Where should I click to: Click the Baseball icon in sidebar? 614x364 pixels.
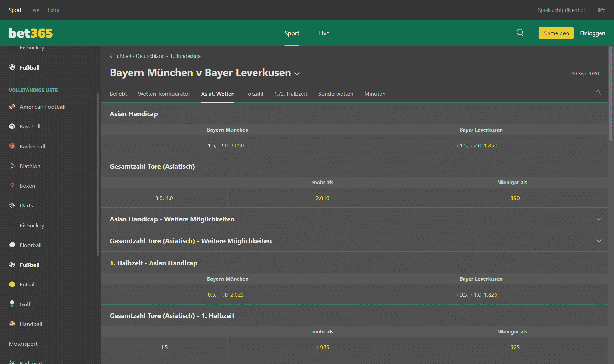(12, 126)
